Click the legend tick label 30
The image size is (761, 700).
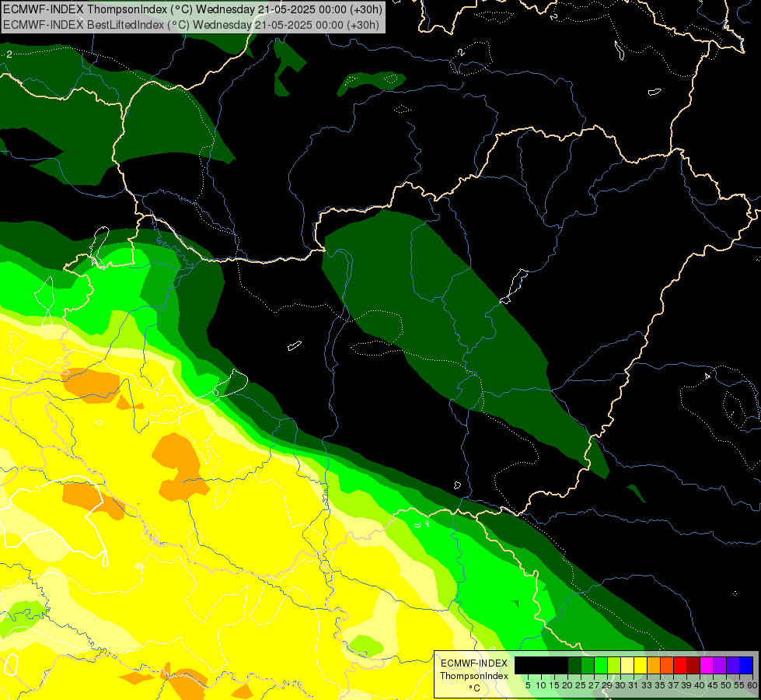[x=620, y=685]
